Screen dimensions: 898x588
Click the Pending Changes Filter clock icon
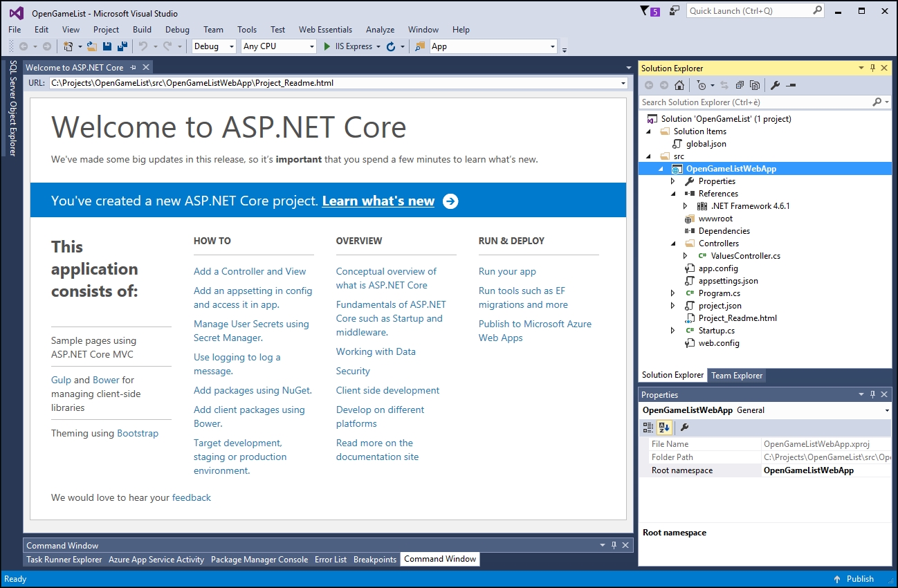[701, 85]
